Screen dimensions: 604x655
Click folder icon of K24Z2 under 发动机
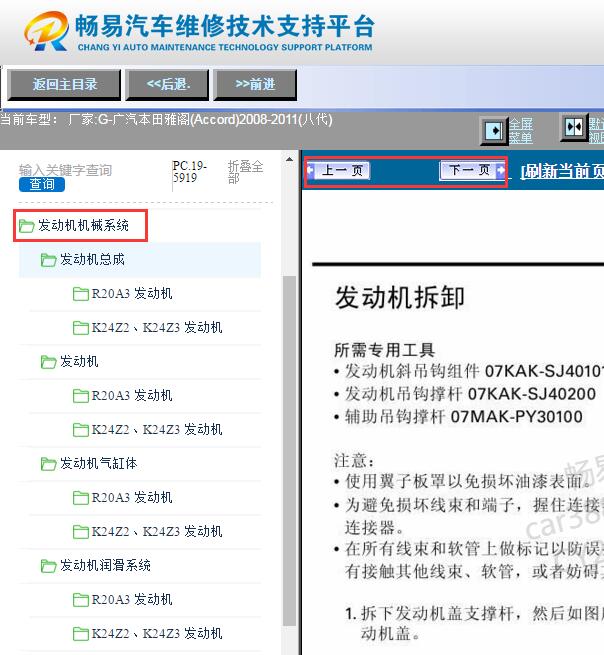[x=81, y=430]
